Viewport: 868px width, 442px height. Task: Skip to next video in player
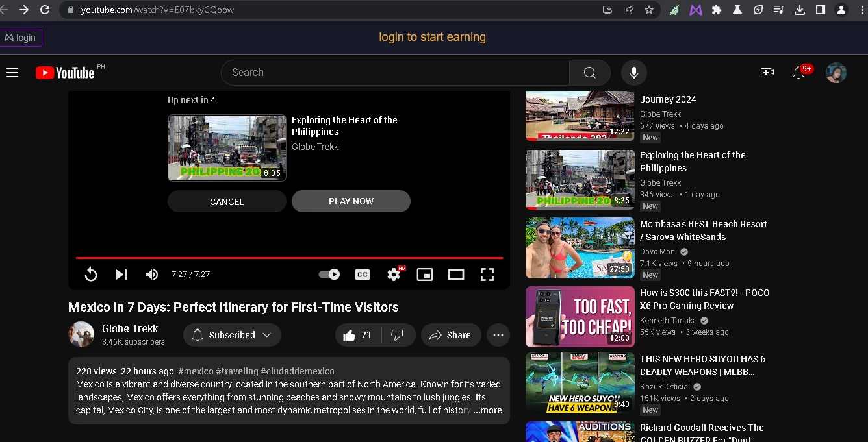pyautogui.click(x=121, y=275)
